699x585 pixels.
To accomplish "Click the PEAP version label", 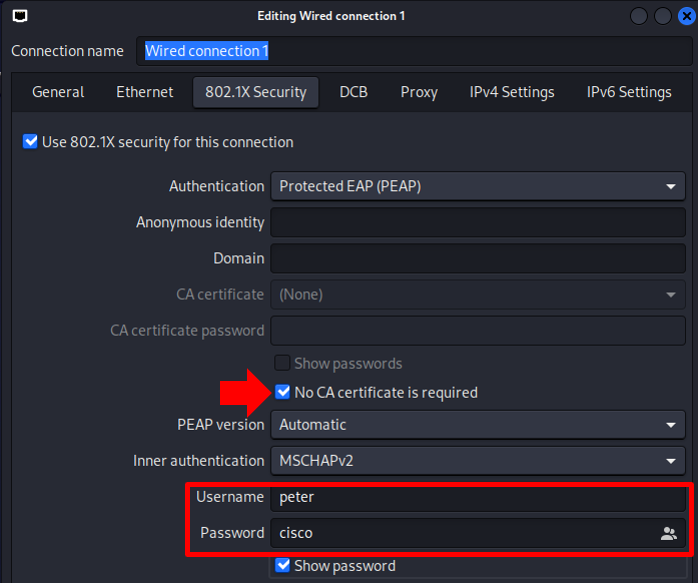I will 221,424.
